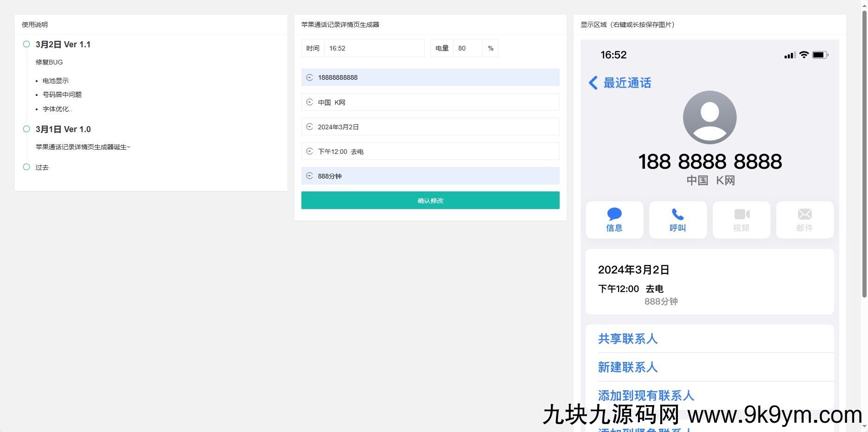Screen dimensions: 868x432
Task: Click the contact avatar placeholder in the preview
Action: click(x=709, y=117)
